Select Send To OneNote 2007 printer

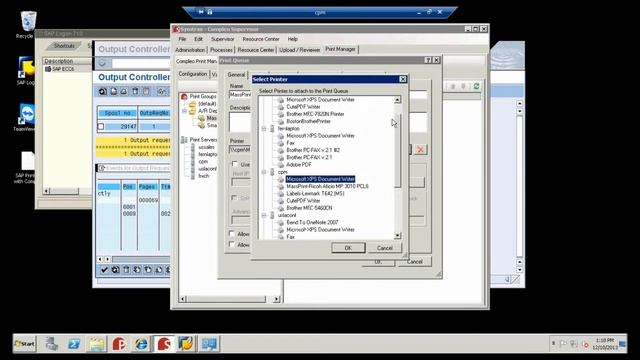coord(312,222)
